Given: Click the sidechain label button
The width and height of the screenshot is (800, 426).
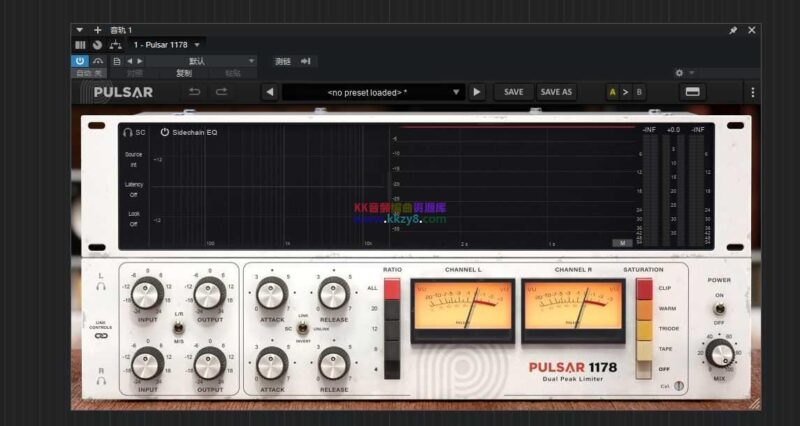Looking at the screenshot, I should pyautogui.click(x=283, y=61).
